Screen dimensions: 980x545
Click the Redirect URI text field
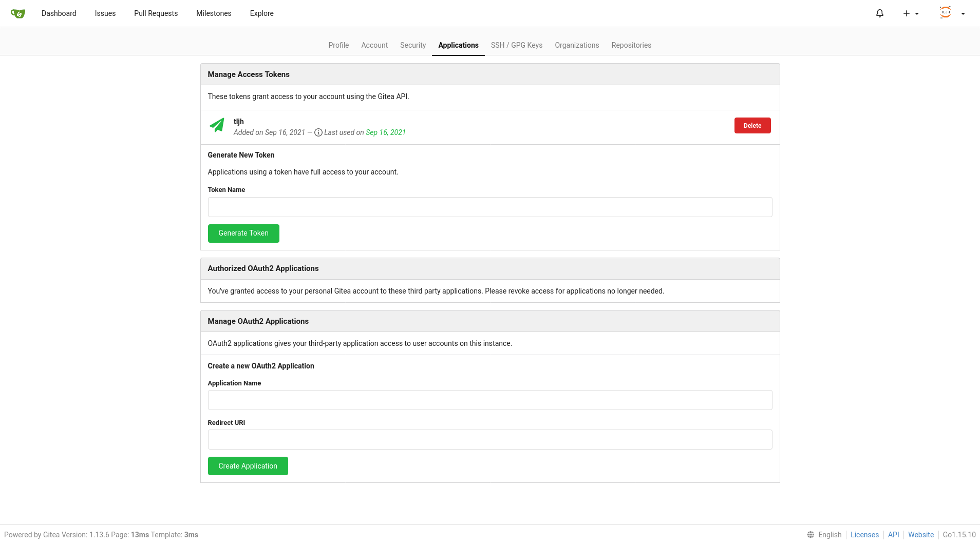tap(489, 440)
